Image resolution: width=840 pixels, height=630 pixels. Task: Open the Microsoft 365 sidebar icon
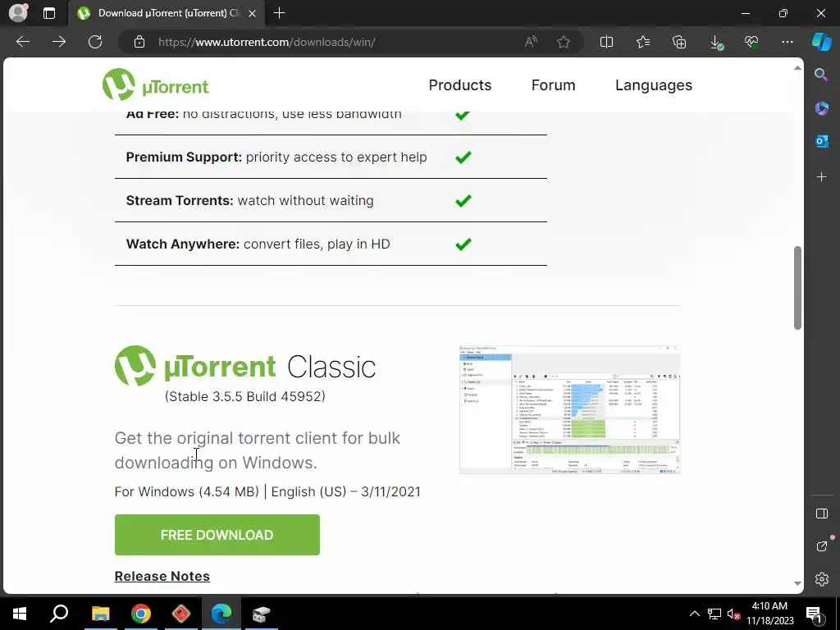click(x=821, y=108)
